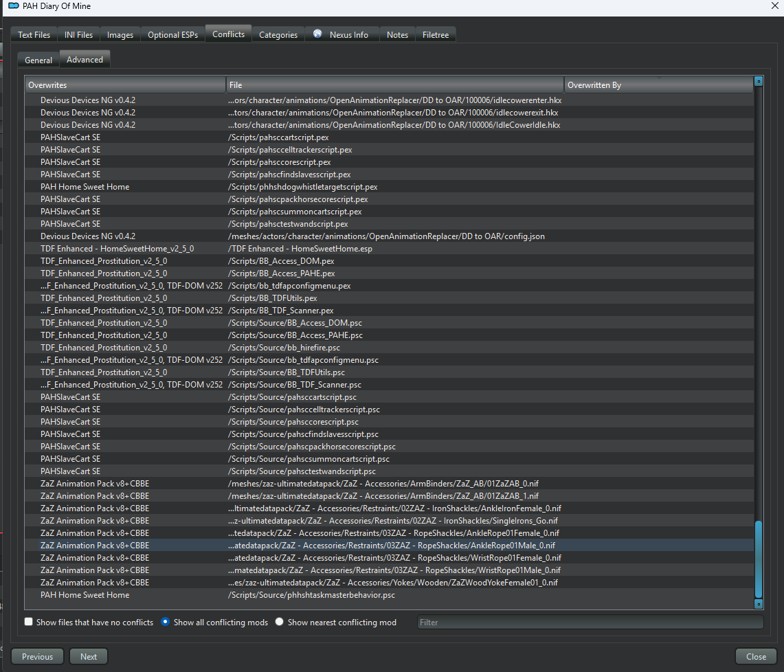Image resolution: width=784 pixels, height=672 pixels.
Task: Click the Previous button
Action: pos(38,656)
